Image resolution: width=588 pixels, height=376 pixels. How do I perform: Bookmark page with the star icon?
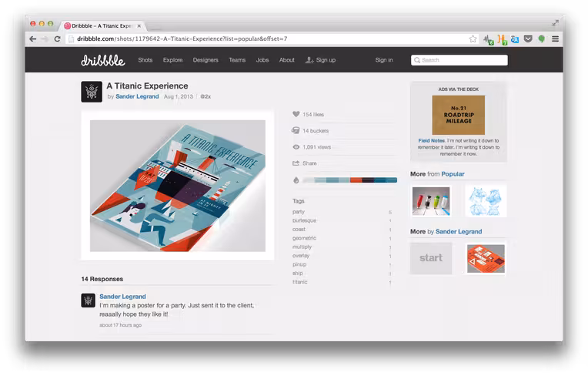click(x=473, y=39)
